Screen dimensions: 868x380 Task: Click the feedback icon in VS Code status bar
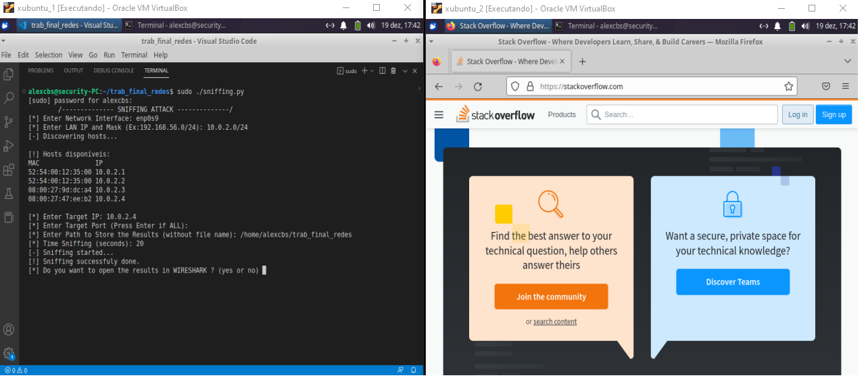click(401, 370)
